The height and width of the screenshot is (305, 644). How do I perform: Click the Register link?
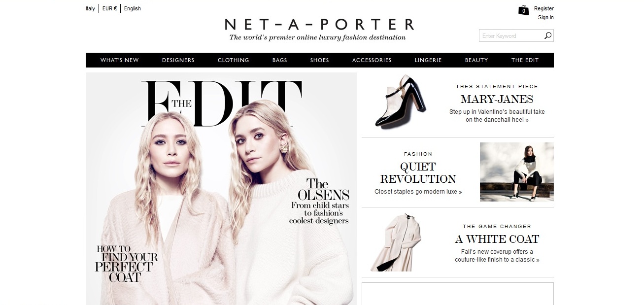click(544, 8)
